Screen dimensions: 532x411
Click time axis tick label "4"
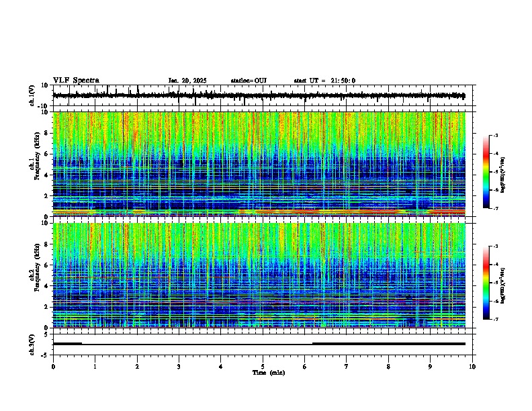(x=221, y=367)
